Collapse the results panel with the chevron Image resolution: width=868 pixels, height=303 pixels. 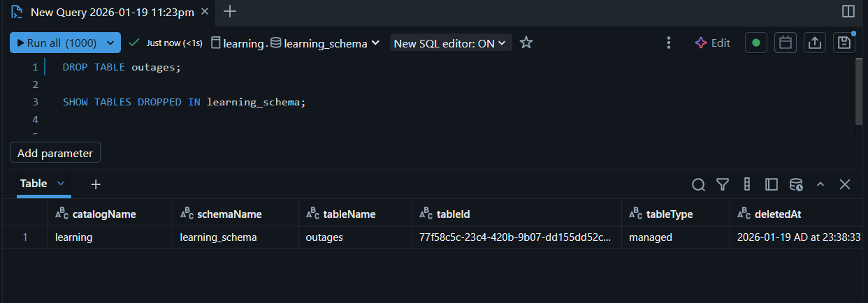pos(820,184)
